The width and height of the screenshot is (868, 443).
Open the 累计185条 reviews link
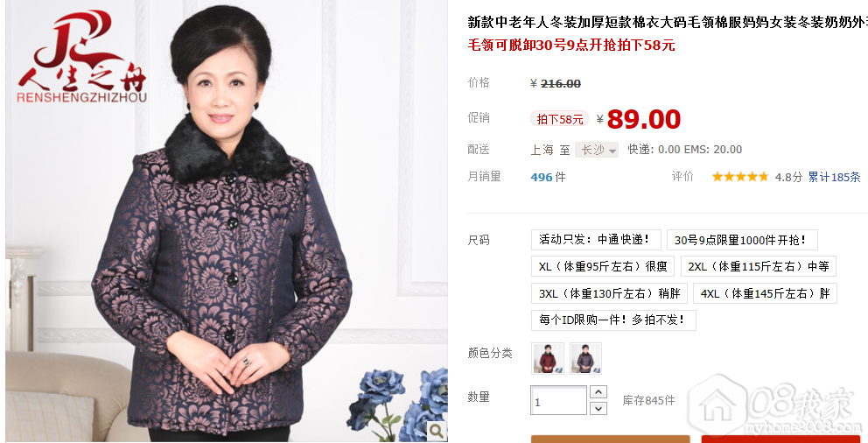(x=834, y=177)
